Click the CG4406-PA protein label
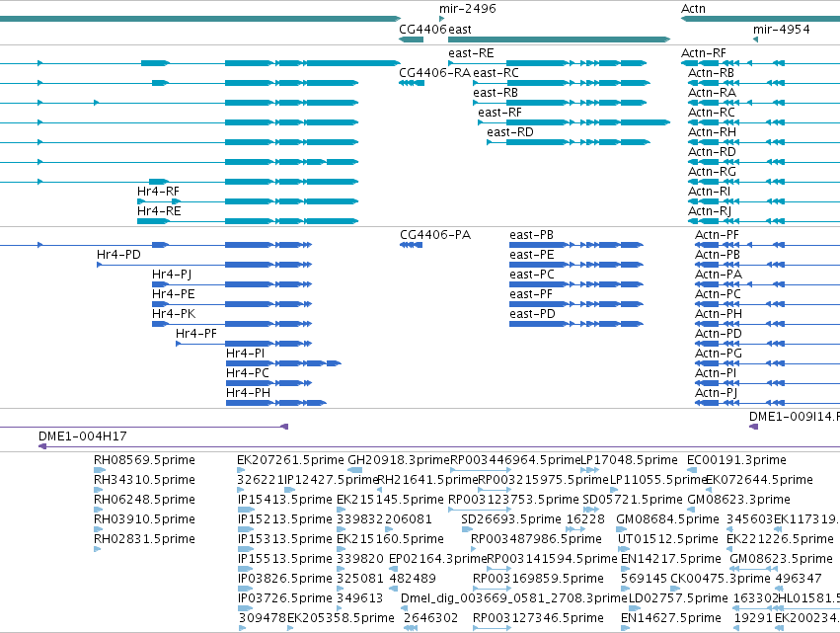Screen dimensions: 840x633 pyautogui.click(x=435, y=235)
